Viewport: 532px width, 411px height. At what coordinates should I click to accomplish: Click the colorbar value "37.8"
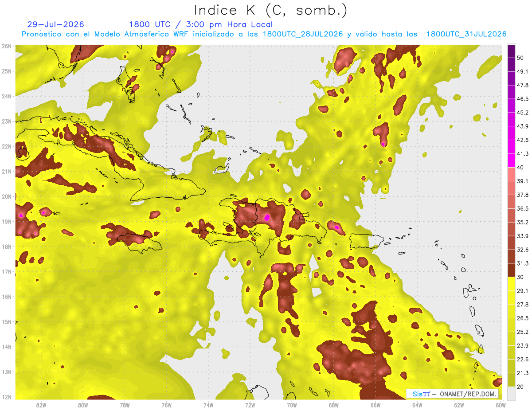523,195
